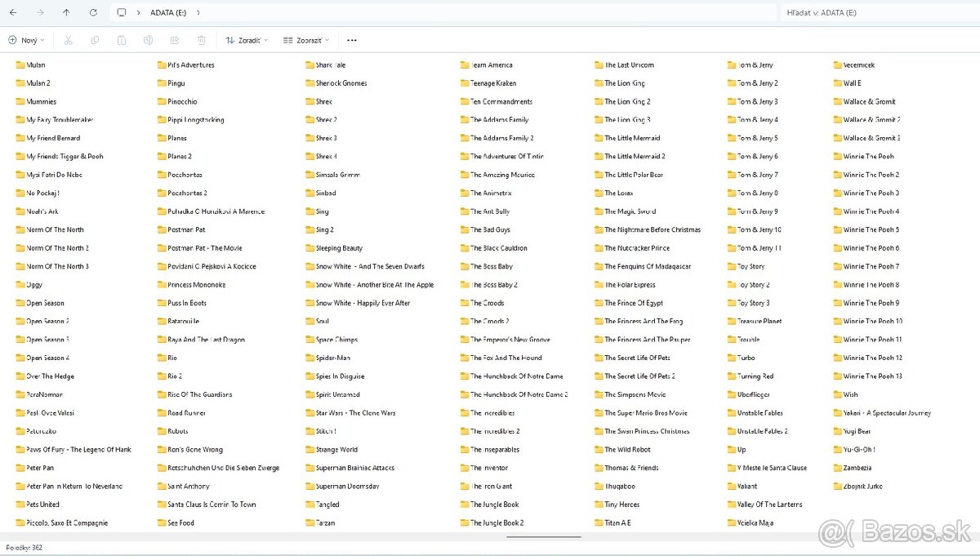Expand the chevron after ADATA (E:)

pyautogui.click(x=198, y=13)
